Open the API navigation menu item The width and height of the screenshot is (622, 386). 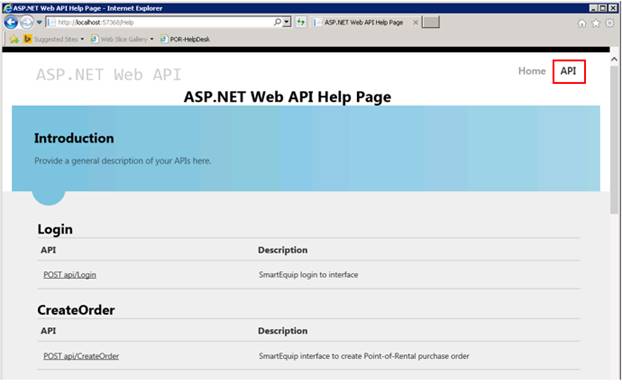(568, 71)
